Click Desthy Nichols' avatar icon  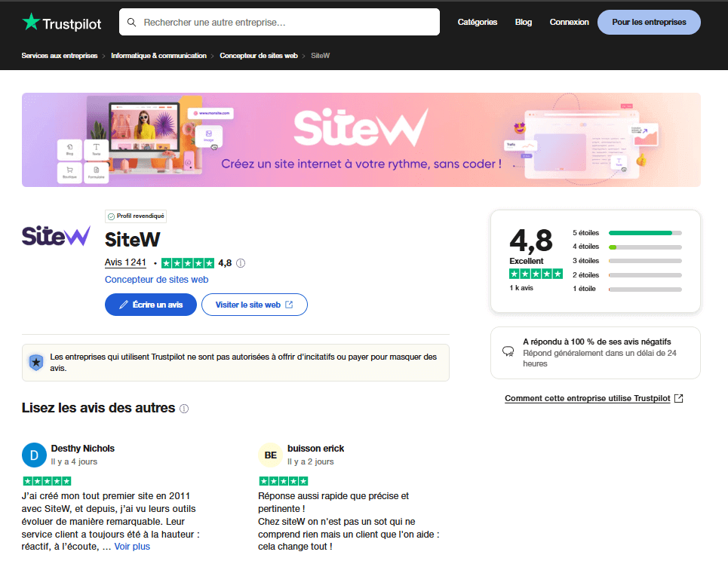(34, 455)
